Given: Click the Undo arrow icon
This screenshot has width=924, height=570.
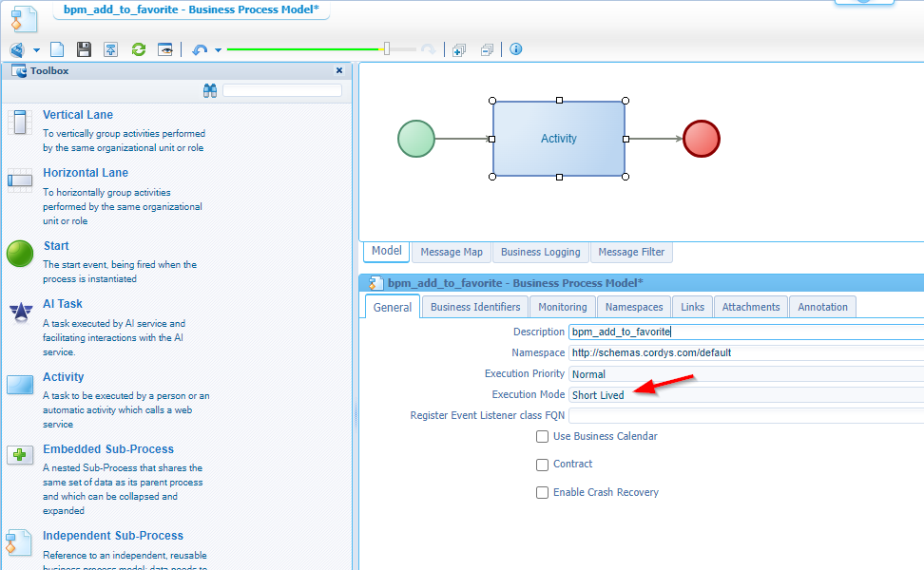Looking at the screenshot, I should click(200, 49).
